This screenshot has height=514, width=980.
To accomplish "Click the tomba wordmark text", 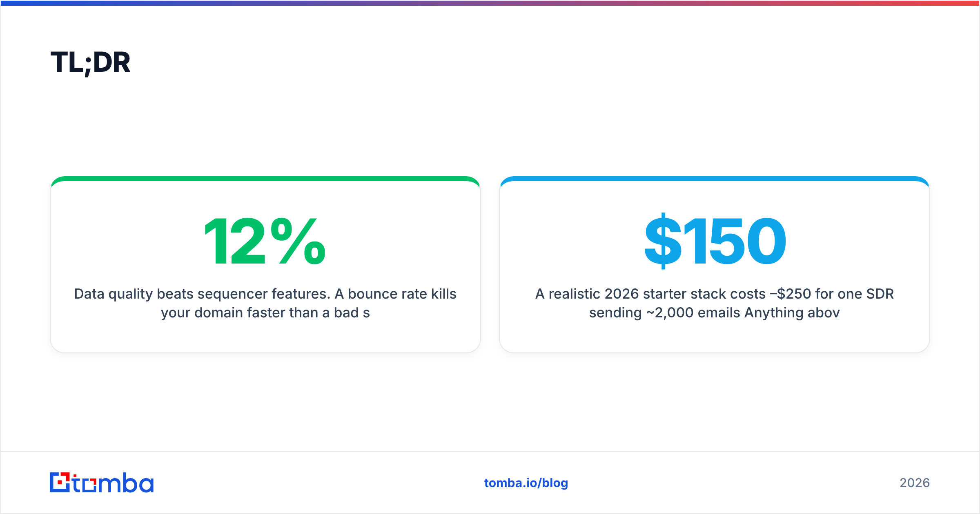I will [x=113, y=483].
